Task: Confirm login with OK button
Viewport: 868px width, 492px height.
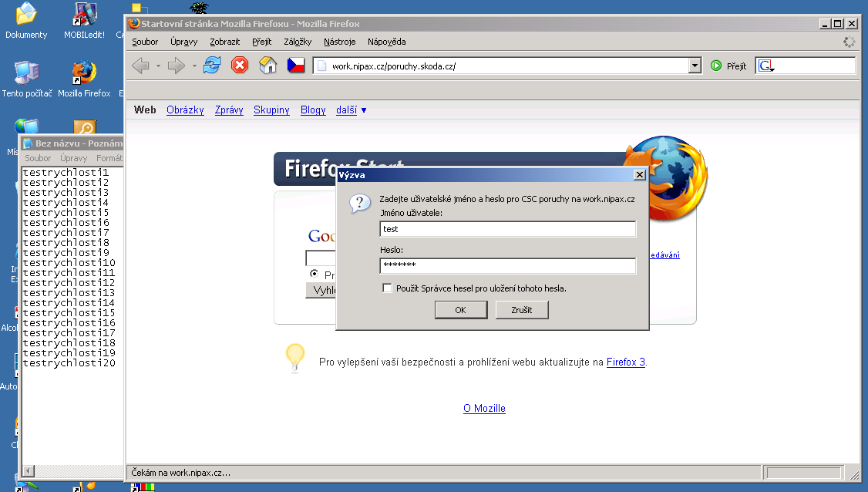Action: (x=460, y=310)
